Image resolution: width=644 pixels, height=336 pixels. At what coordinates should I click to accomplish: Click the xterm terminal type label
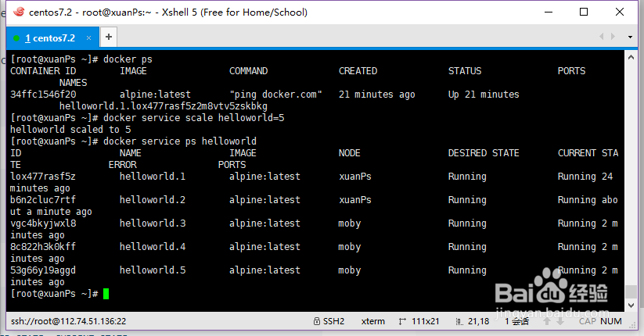[372, 321]
